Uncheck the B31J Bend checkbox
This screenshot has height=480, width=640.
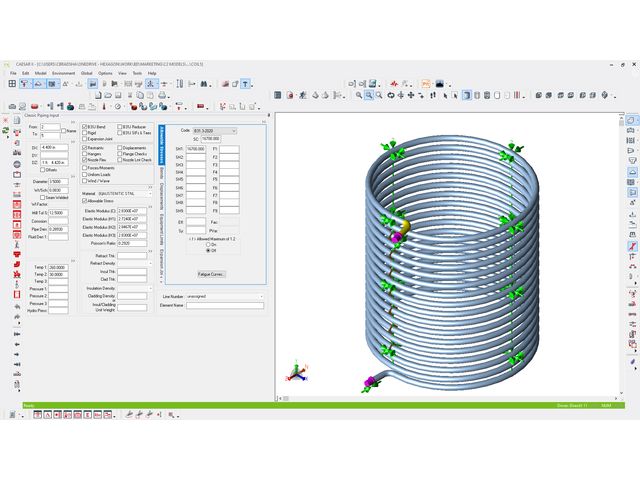click(83, 128)
